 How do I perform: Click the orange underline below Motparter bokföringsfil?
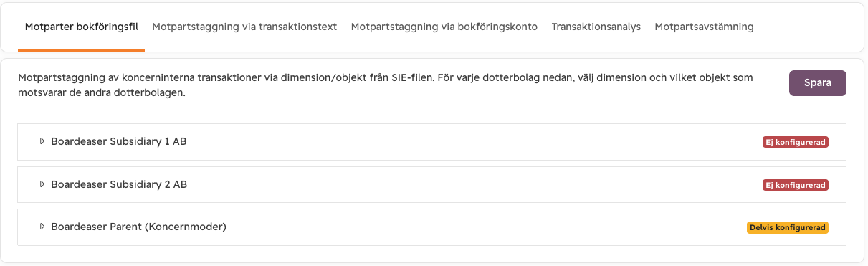81,50
